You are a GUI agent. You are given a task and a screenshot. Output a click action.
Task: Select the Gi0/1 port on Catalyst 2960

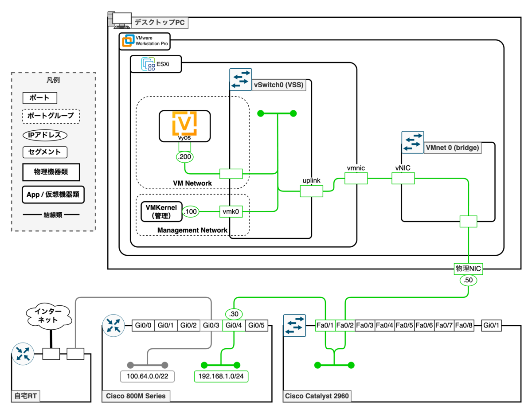point(491,325)
